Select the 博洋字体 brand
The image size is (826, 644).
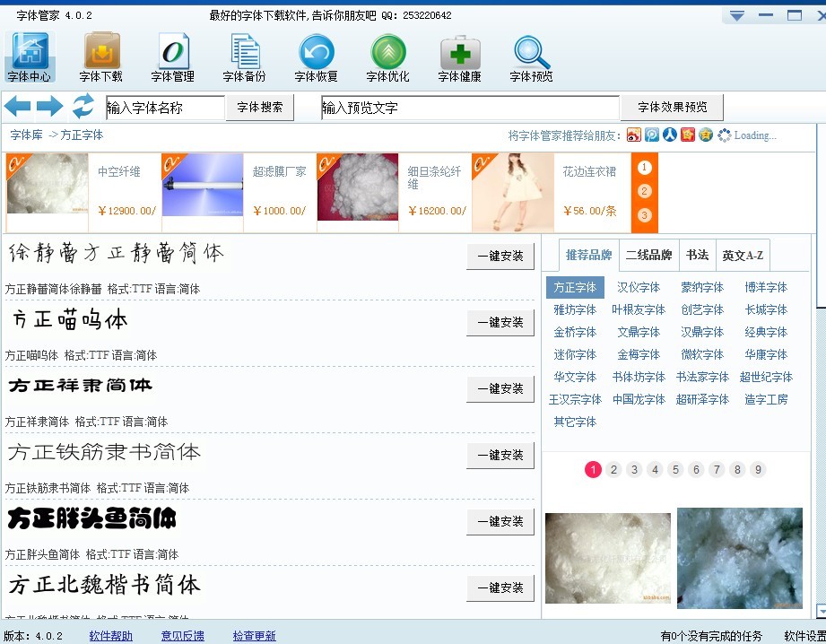coord(766,287)
